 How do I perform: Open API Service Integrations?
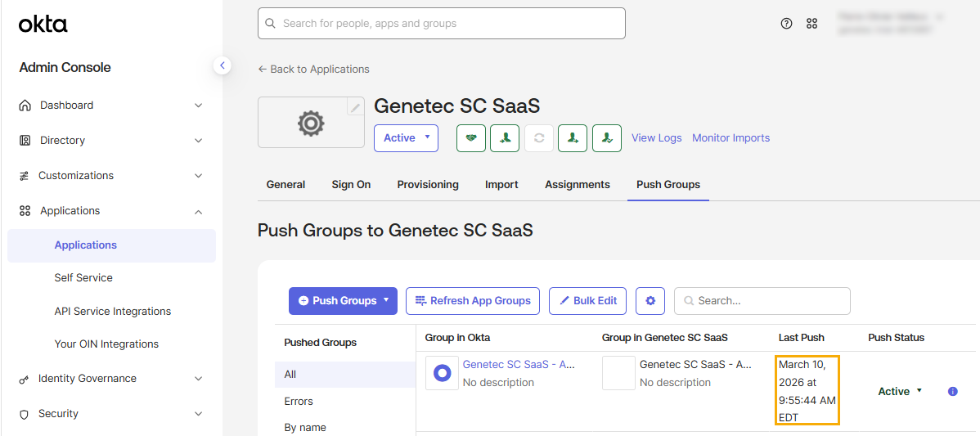coord(113,311)
